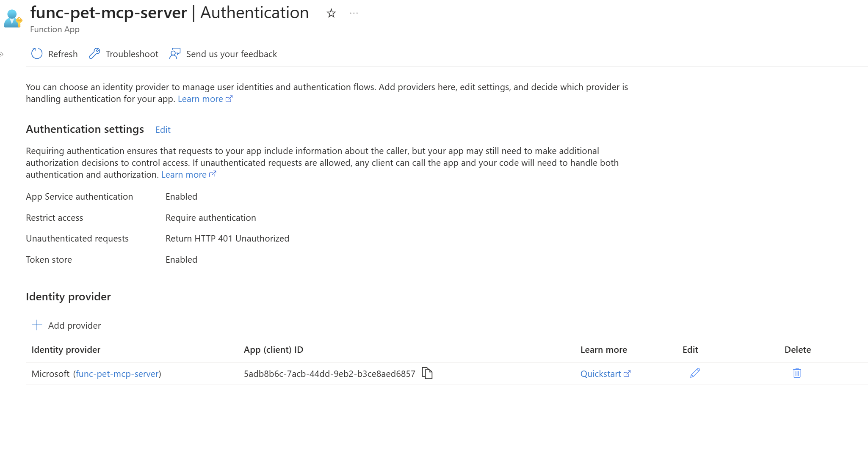
Task: Select the App client ID text value
Action: (329, 374)
